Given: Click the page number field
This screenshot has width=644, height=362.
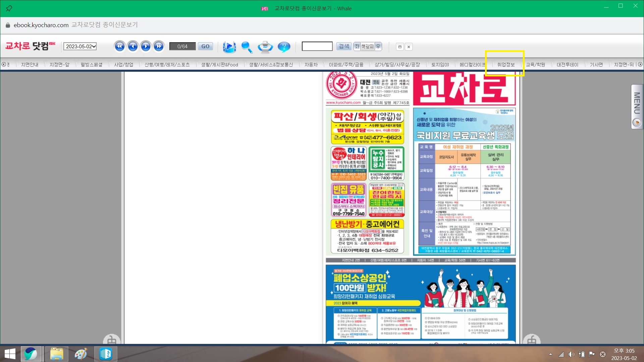Looking at the screenshot, I should [x=182, y=47].
